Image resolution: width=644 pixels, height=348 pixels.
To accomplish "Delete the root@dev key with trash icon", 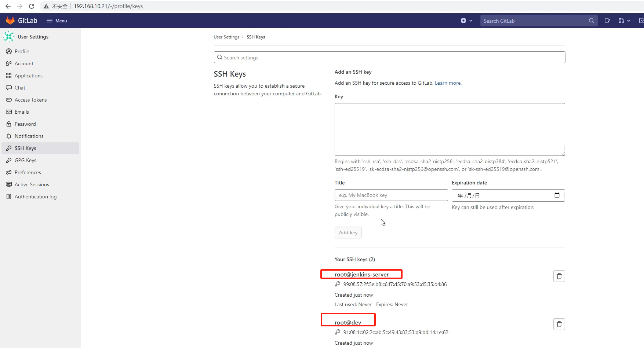I will click(559, 324).
